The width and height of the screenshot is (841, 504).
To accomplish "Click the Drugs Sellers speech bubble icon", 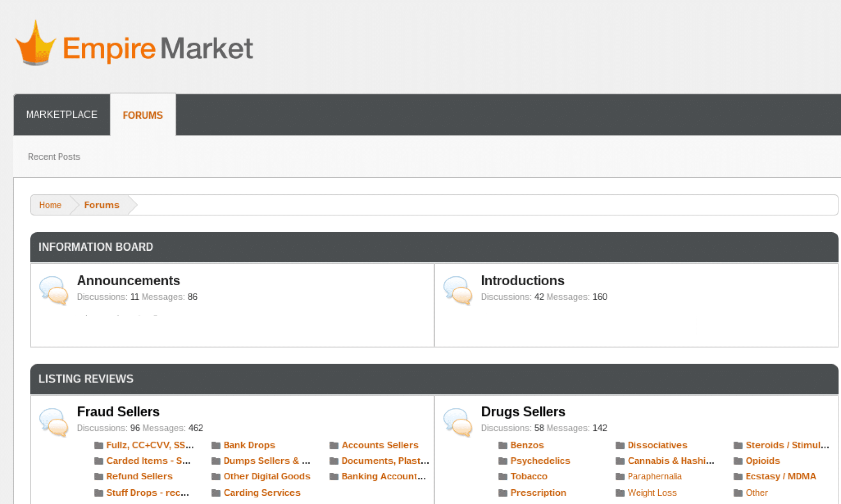I will point(458,422).
